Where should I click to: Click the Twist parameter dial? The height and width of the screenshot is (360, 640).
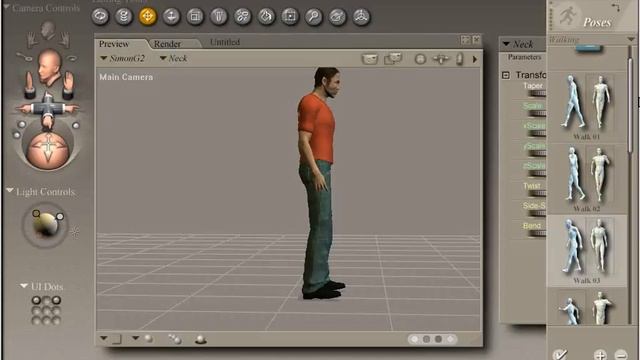click(538, 193)
